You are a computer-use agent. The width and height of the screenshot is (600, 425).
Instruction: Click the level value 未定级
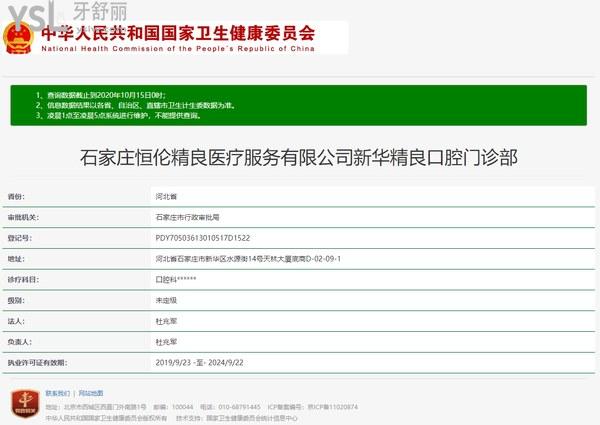point(166,300)
